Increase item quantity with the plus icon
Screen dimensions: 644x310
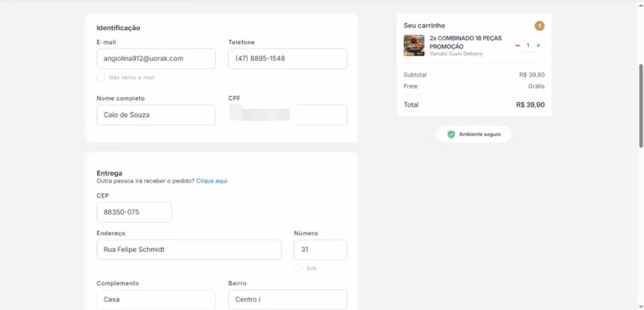pos(538,45)
